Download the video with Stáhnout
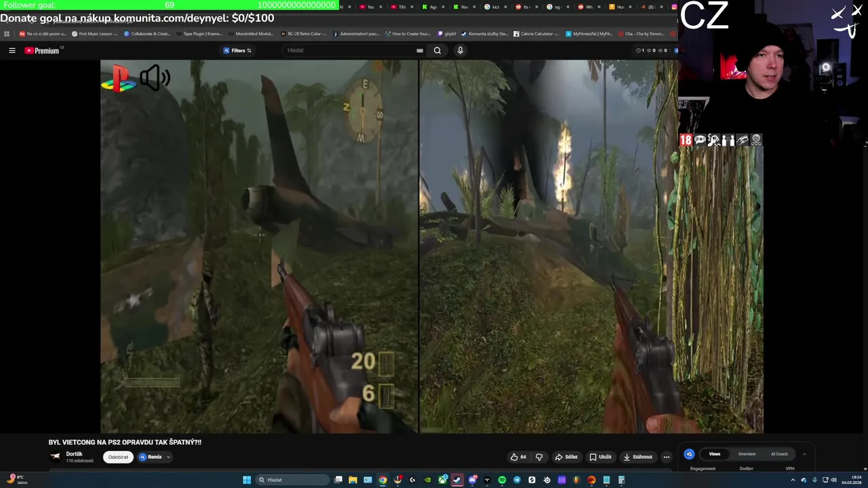This screenshot has height=488, width=868. coord(638,457)
